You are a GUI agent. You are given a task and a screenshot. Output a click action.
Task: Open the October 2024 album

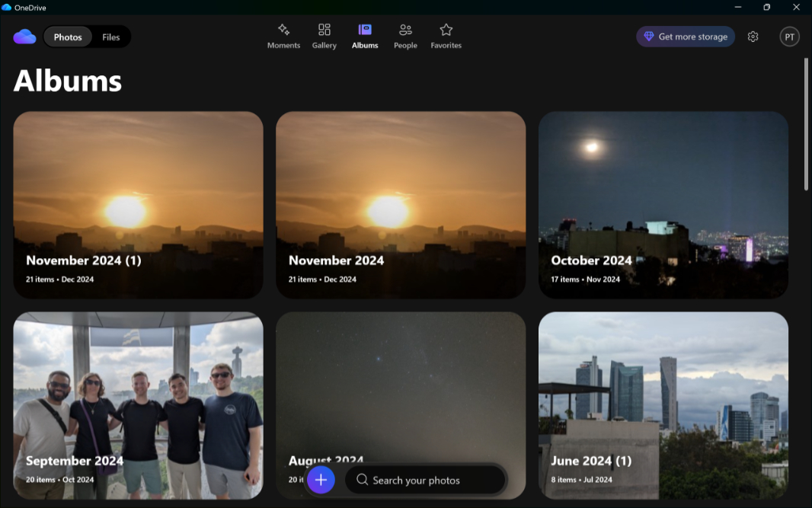[x=663, y=204]
